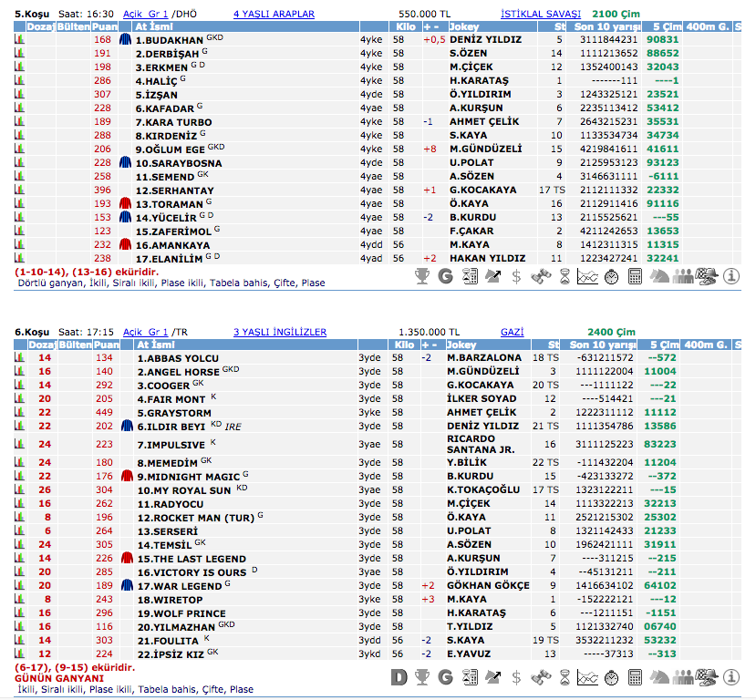Click the blue jersey icon next to WAR LEGEND
The height and width of the screenshot is (700, 756).
click(127, 586)
